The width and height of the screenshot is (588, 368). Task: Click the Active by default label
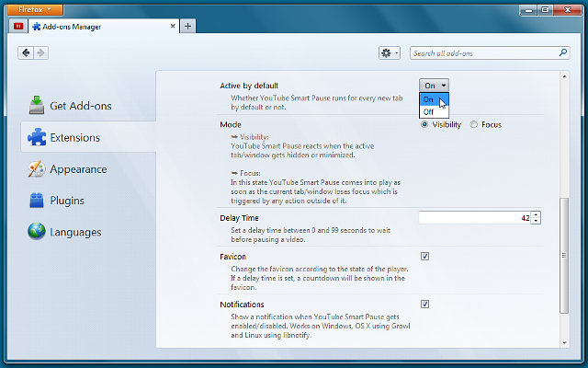[249, 86]
